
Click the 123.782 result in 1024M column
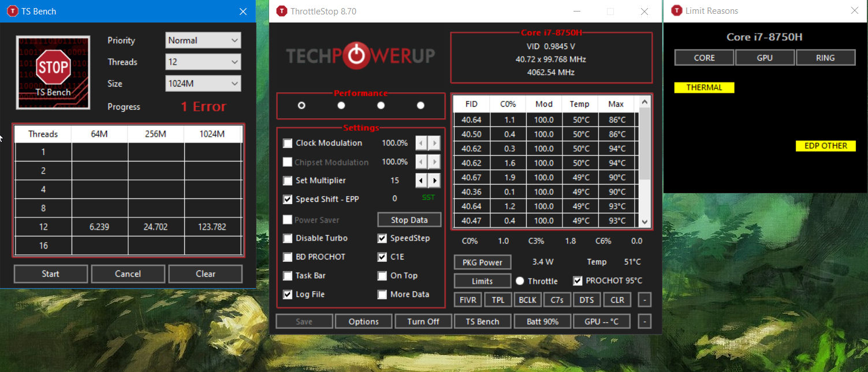pyautogui.click(x=212, y=227)
